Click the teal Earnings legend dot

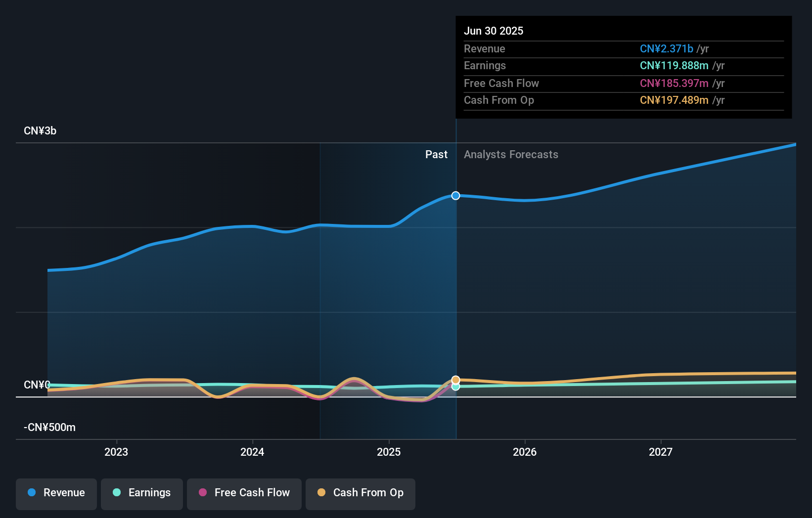[x=117, y=492]
